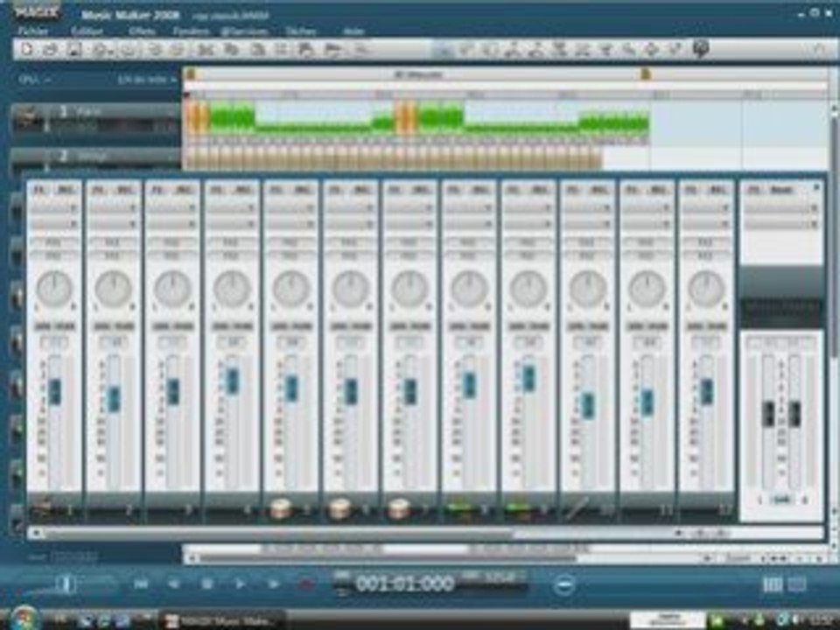The height and width of the screenshot is (630, 840).
Task: Click the round minus zoom button
Action: [564, 585]
